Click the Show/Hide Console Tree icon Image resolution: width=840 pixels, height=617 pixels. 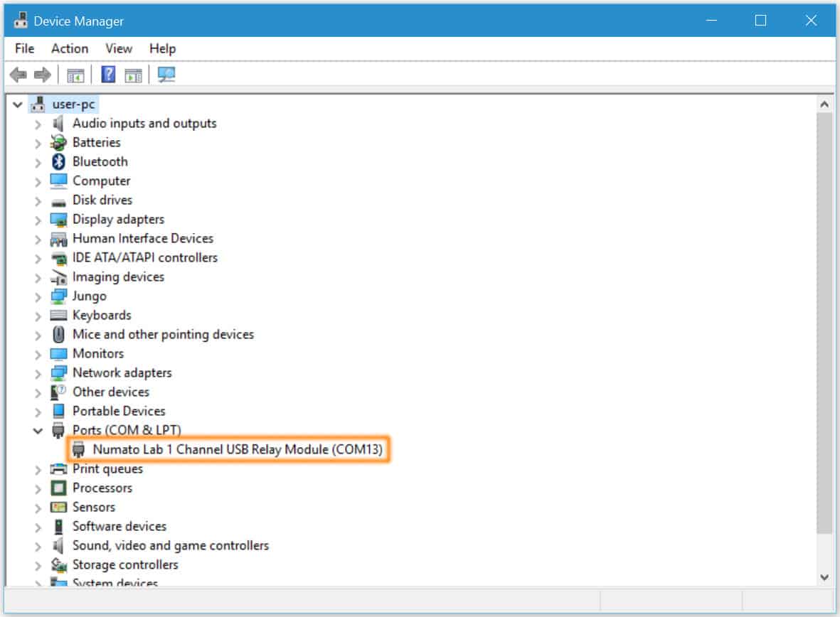(75, 75)
